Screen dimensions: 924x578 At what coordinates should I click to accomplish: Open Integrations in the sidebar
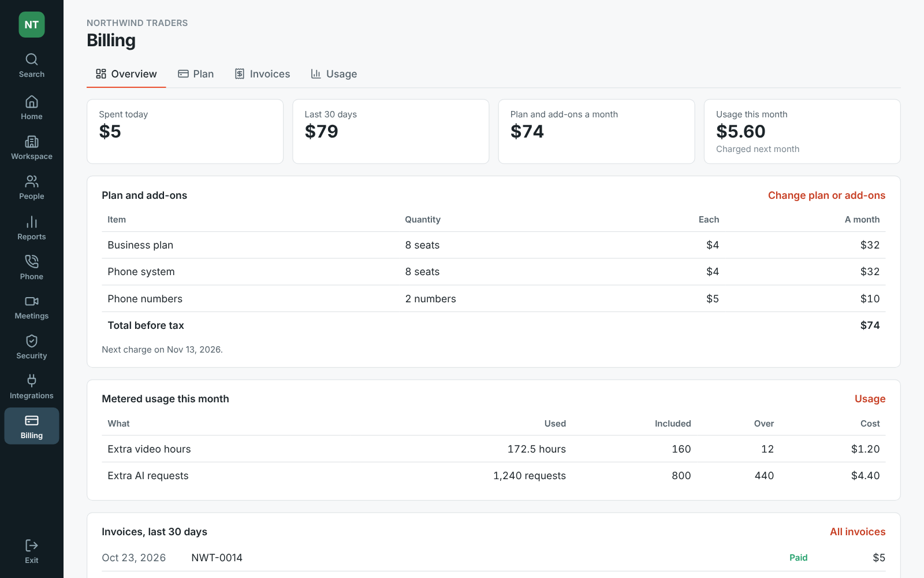point(32,387)
